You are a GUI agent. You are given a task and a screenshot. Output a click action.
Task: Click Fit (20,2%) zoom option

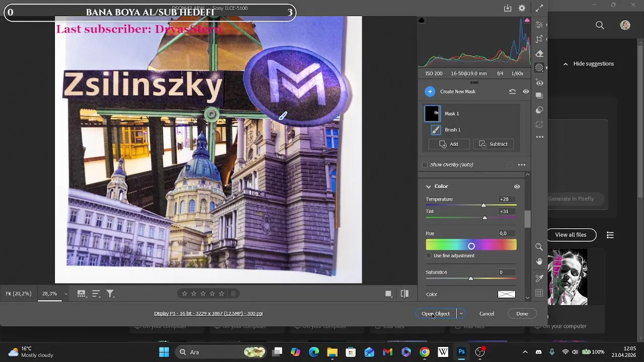pos(19,294)
